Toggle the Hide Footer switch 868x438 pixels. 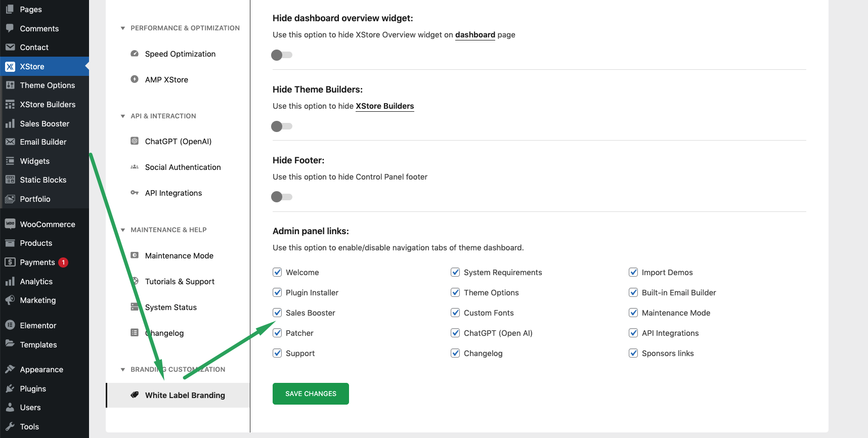point(282,197)
